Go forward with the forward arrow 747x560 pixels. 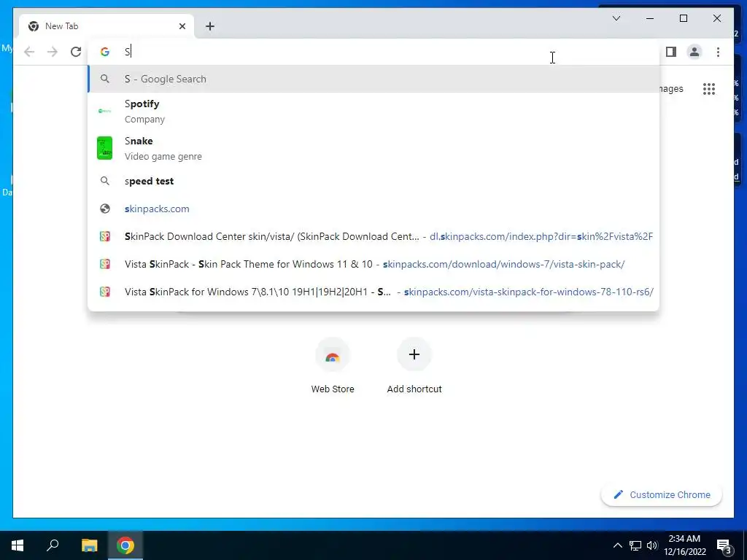coord(53,52)
